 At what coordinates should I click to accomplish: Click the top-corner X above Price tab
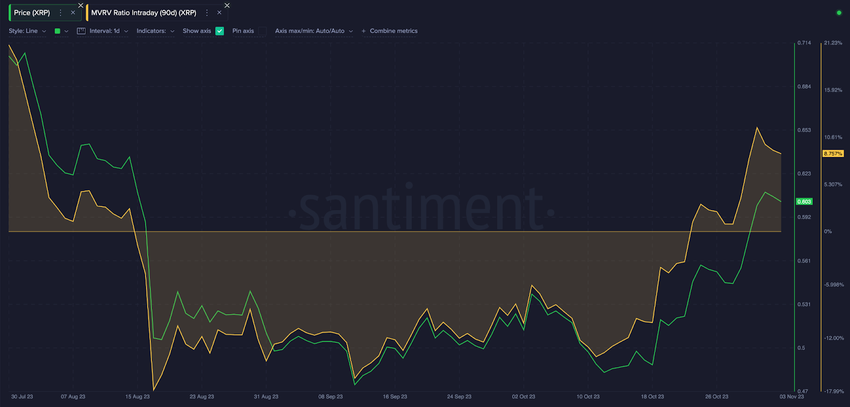(x=81, y=5)
